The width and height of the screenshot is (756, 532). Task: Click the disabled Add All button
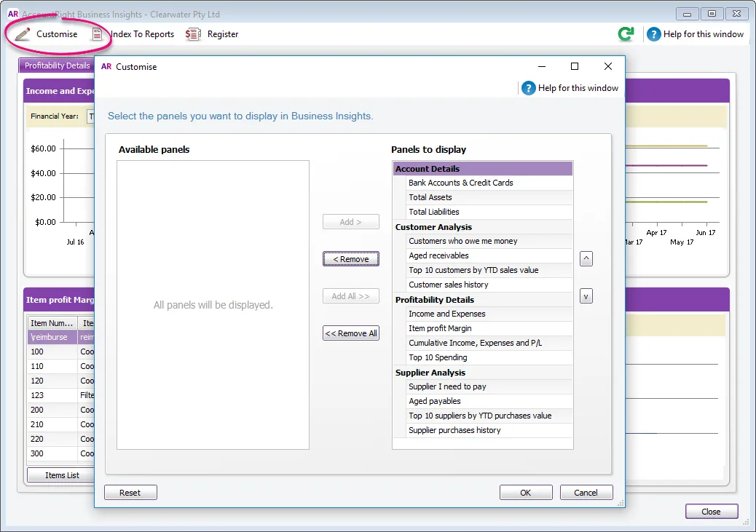351,296
